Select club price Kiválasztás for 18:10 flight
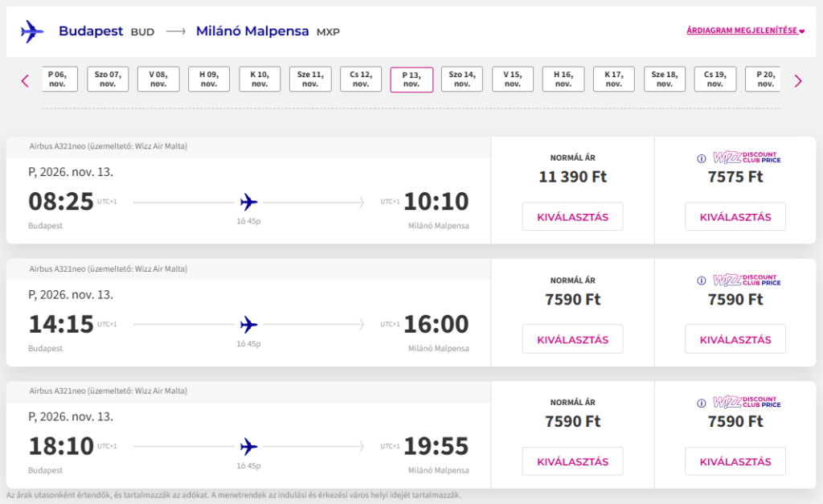Screen dimensions: 823x504 (x=735, y=461)
